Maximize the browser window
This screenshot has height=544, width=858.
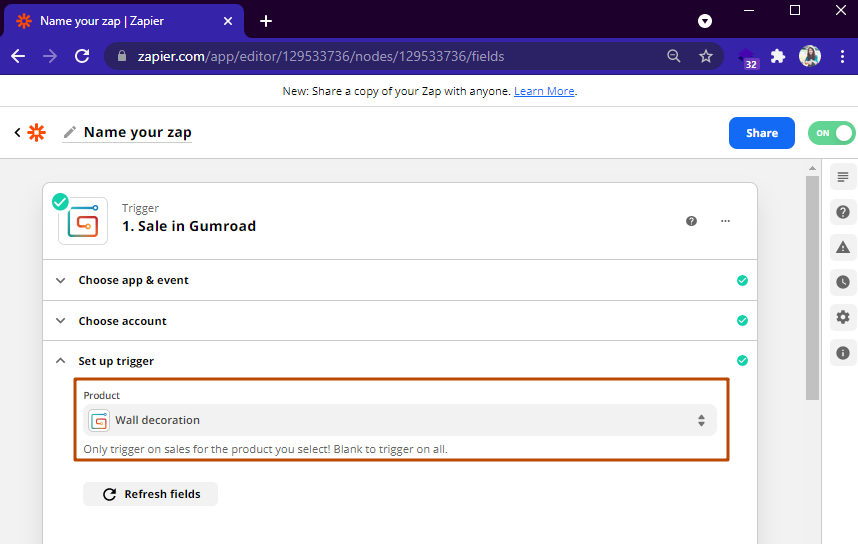point(795,10)
